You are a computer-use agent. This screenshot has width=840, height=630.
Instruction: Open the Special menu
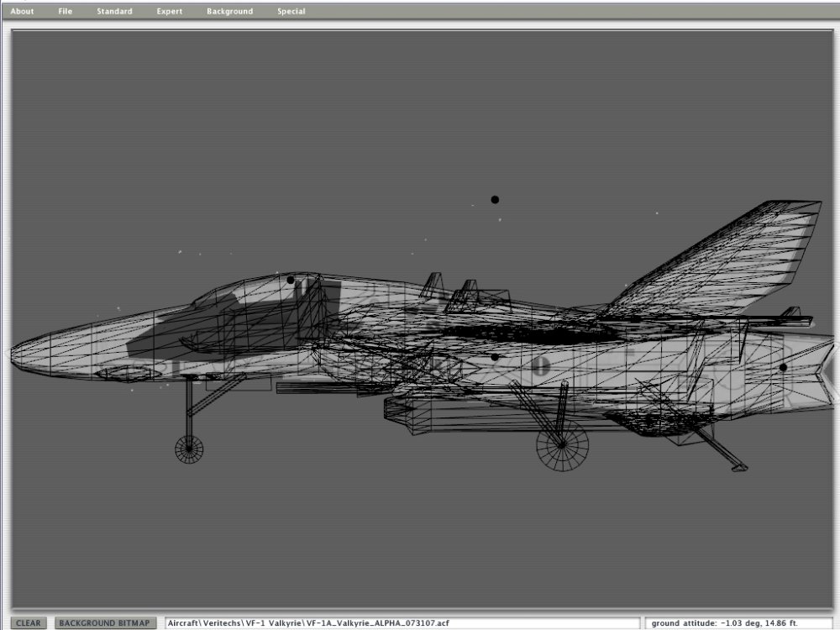[x=291, y=11]
